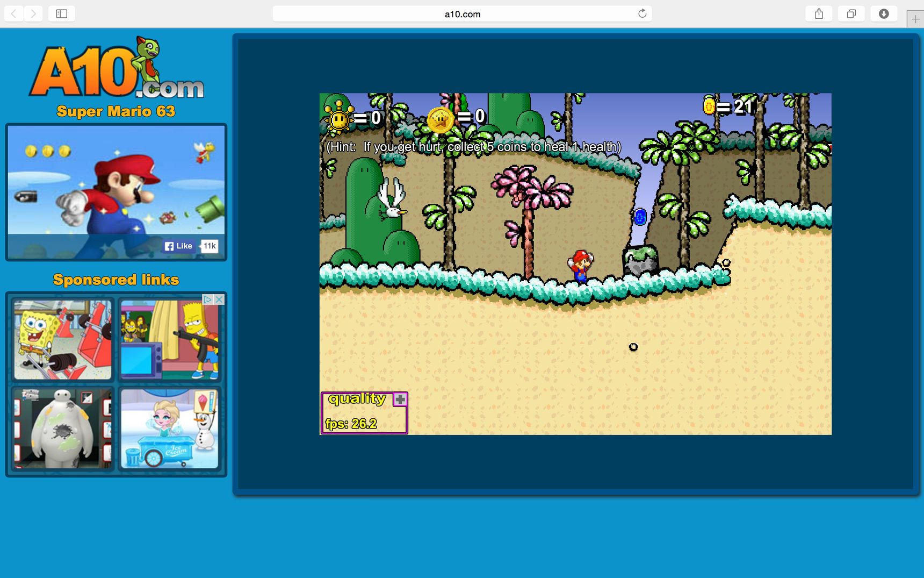
Task: Reload the page with the refresh icon
Action: (x=642, y=13)
